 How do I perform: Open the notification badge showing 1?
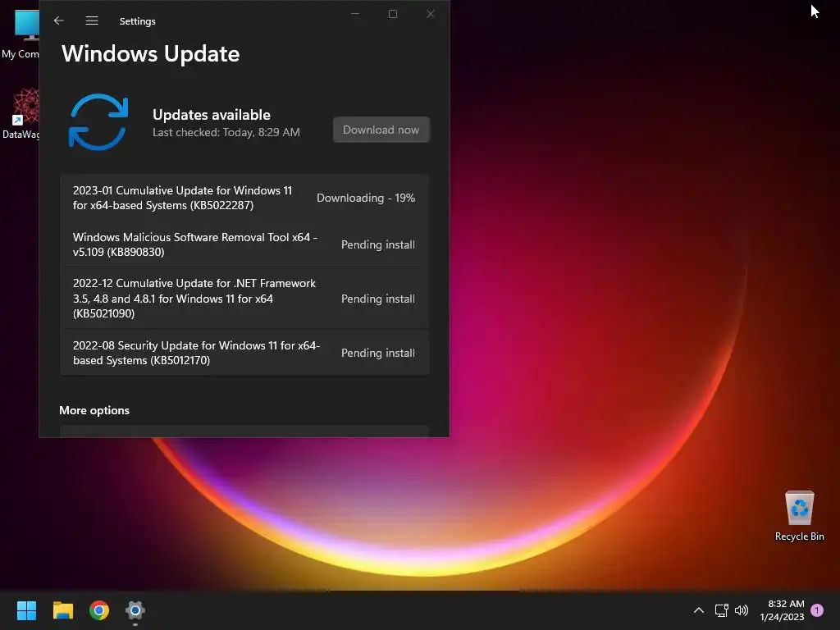pos(817,610)
